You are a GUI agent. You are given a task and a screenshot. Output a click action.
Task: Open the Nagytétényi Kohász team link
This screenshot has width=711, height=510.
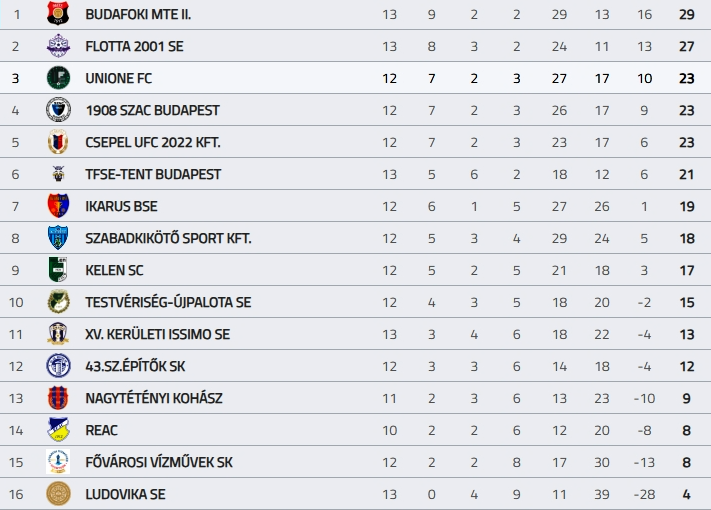pos(154,398)
